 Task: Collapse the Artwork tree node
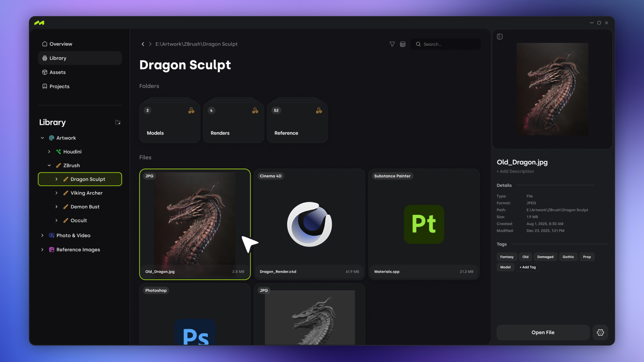coord(42,138)
